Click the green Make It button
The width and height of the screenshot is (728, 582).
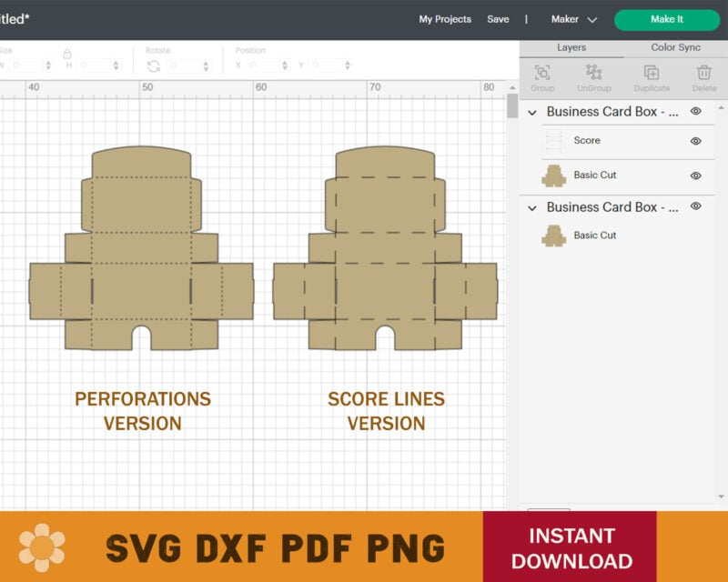click(x=666, y=19)
